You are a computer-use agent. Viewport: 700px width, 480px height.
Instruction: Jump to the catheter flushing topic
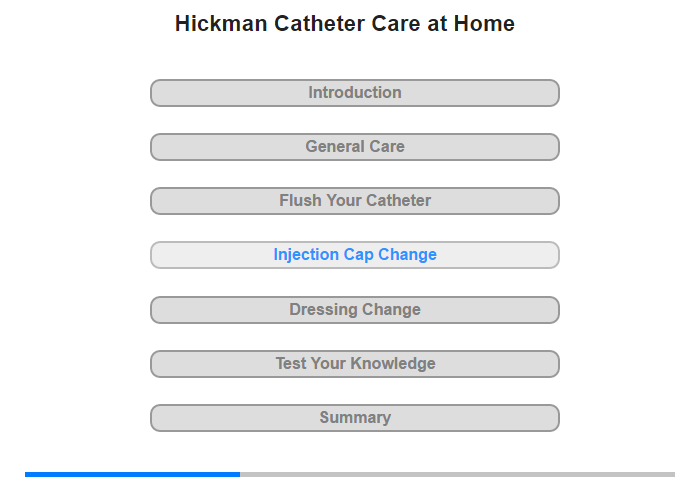coord(355,201)
